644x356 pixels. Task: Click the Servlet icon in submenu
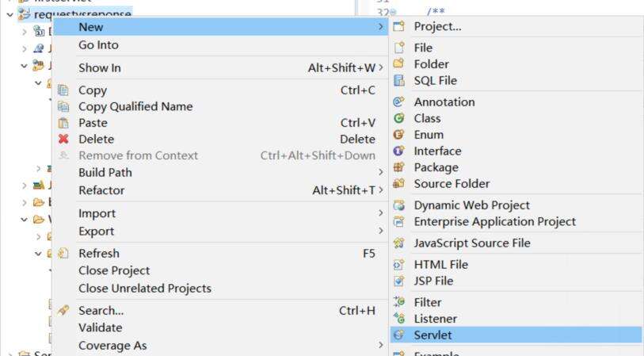(398, 335)
